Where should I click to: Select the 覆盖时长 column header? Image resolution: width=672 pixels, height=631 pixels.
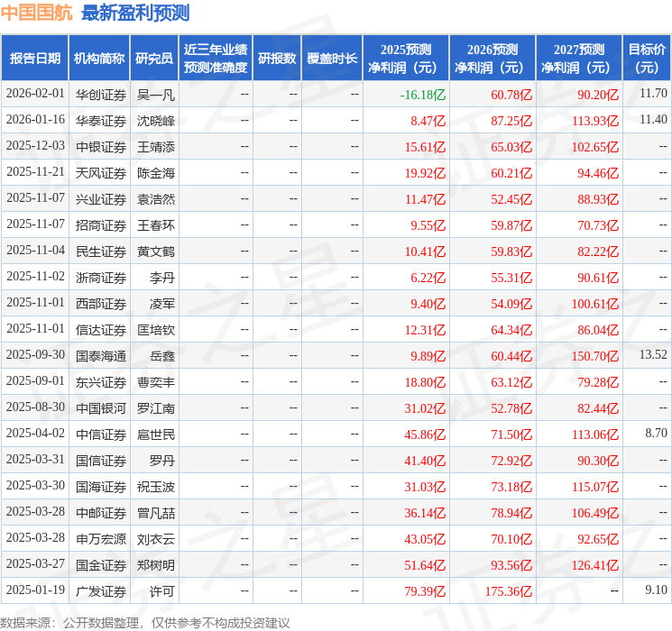coord(332,58)
